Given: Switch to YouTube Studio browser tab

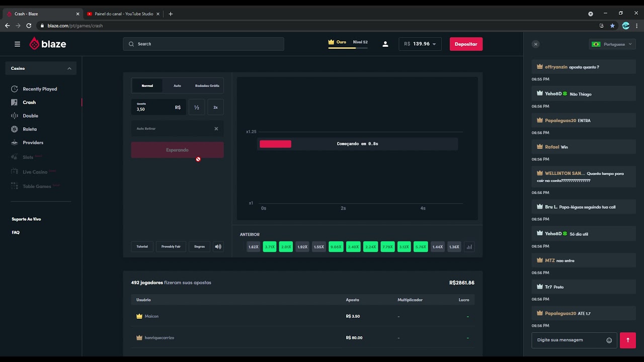Looking at the screenshot, I should 123,14.
